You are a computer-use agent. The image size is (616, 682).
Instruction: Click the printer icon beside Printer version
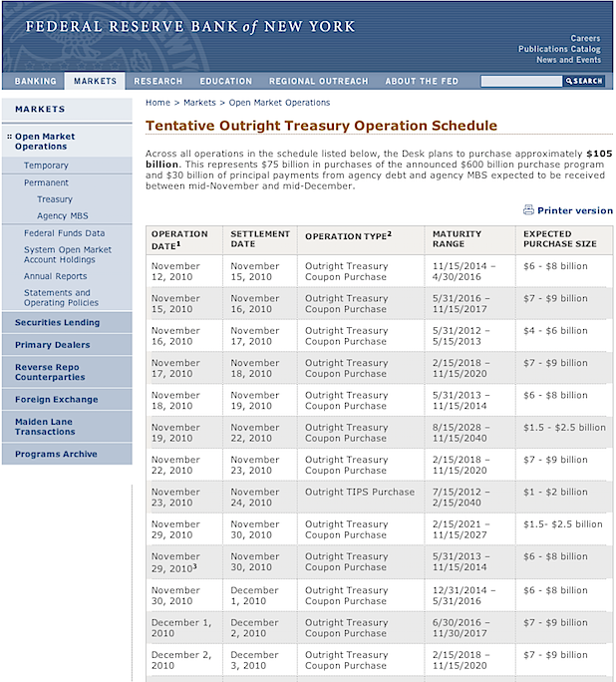pyautogui.click(x=528, y=210)
